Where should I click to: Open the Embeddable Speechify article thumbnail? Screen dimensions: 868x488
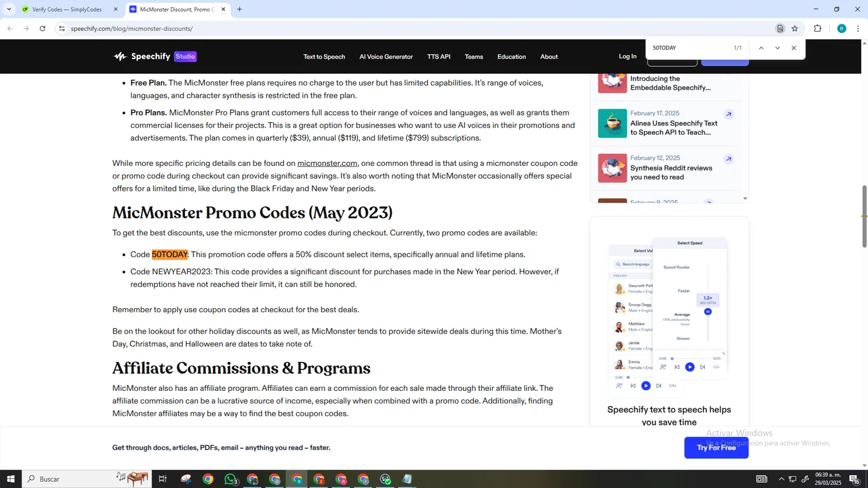[612, 83]
